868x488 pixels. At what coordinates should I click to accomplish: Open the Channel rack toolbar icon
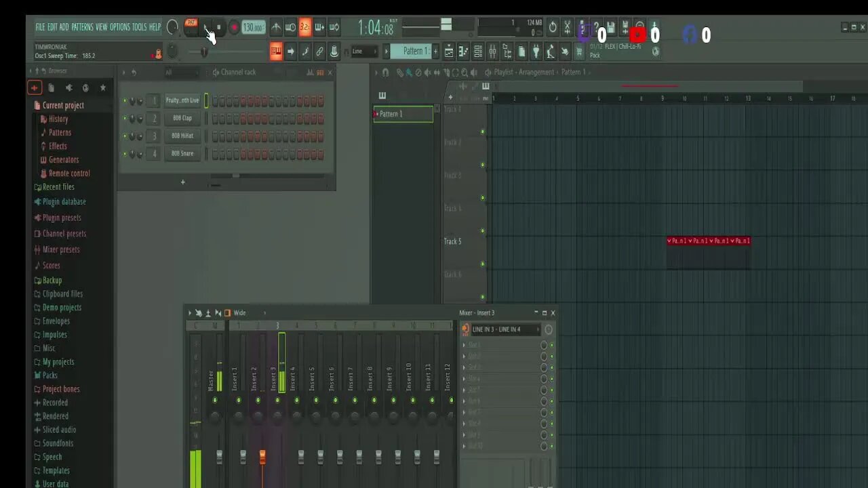478,52
